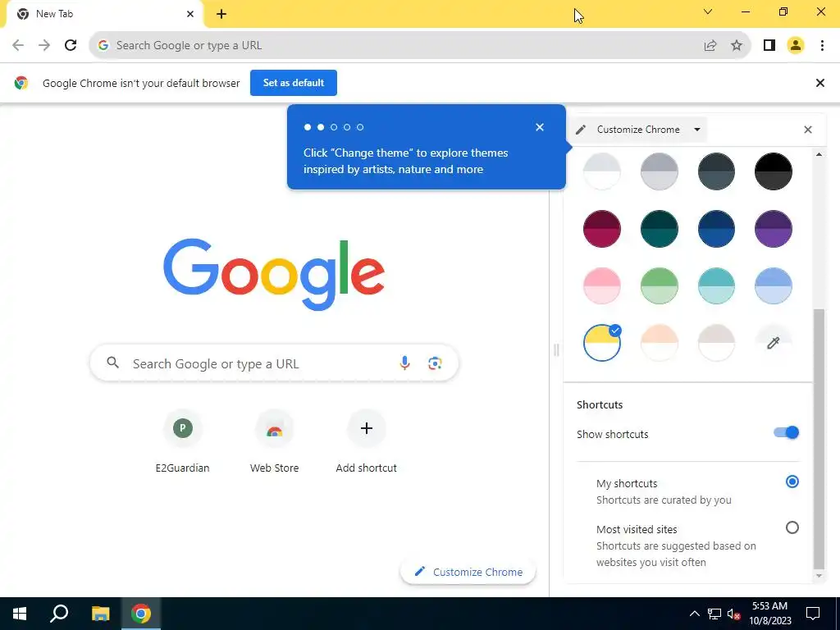The image size is (840, 630).
Task: Bookmark this tab with the star icon
Action: (737, 46)
